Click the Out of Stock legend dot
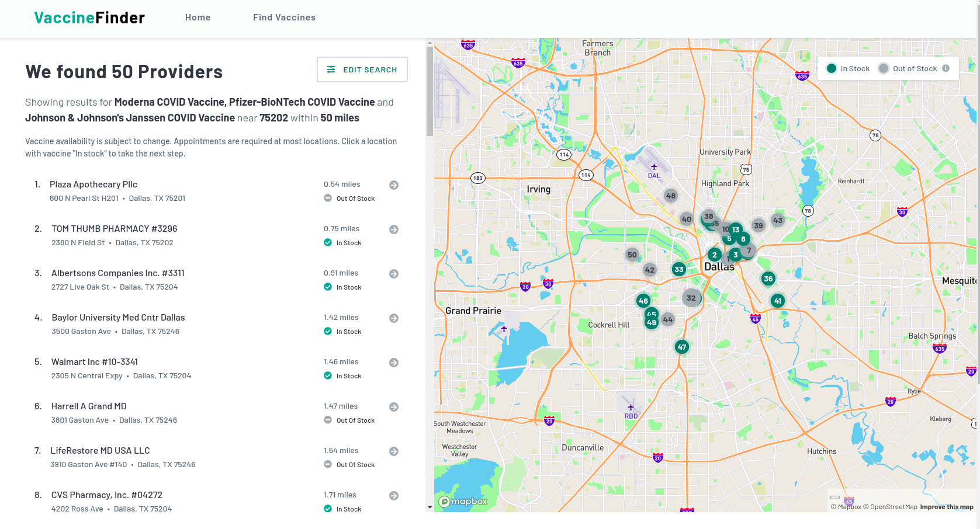 [x=884, y=68]
